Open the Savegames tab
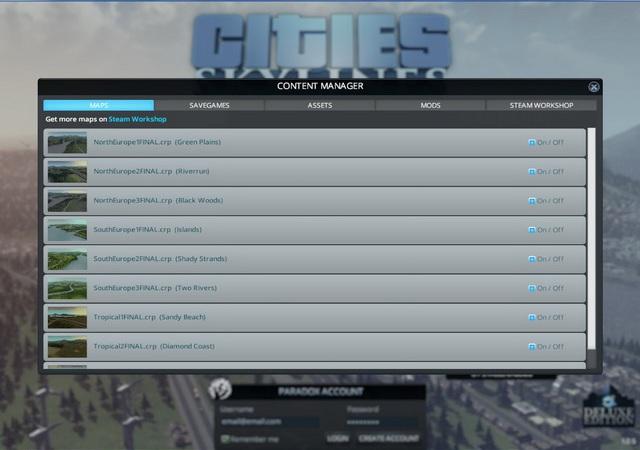 (x=209, y=105)
